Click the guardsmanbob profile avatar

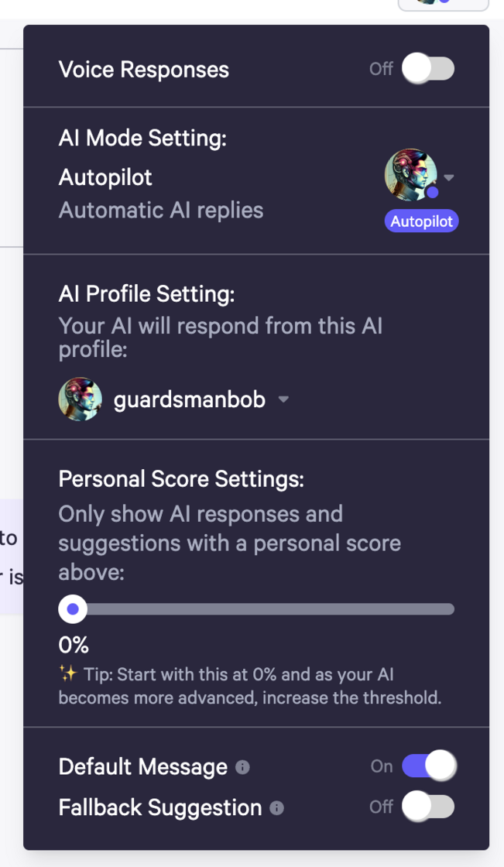81,399
